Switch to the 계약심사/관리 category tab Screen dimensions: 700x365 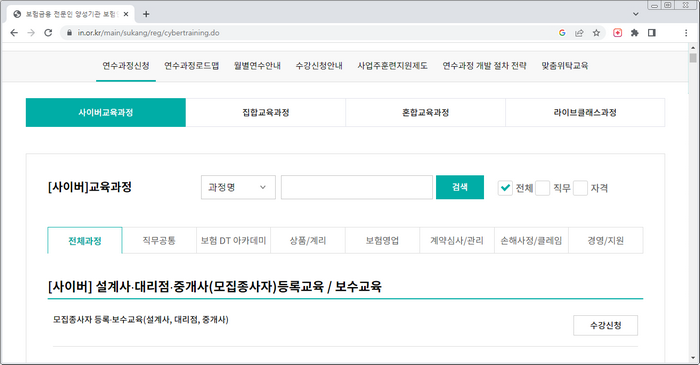(457, 241)
